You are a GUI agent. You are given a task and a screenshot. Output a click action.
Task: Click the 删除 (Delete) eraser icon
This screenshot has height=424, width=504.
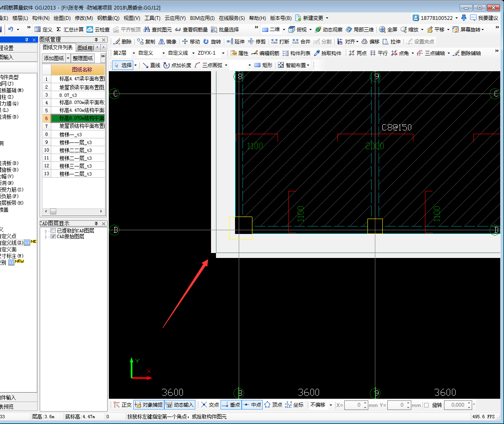click(x=117, y=42)
